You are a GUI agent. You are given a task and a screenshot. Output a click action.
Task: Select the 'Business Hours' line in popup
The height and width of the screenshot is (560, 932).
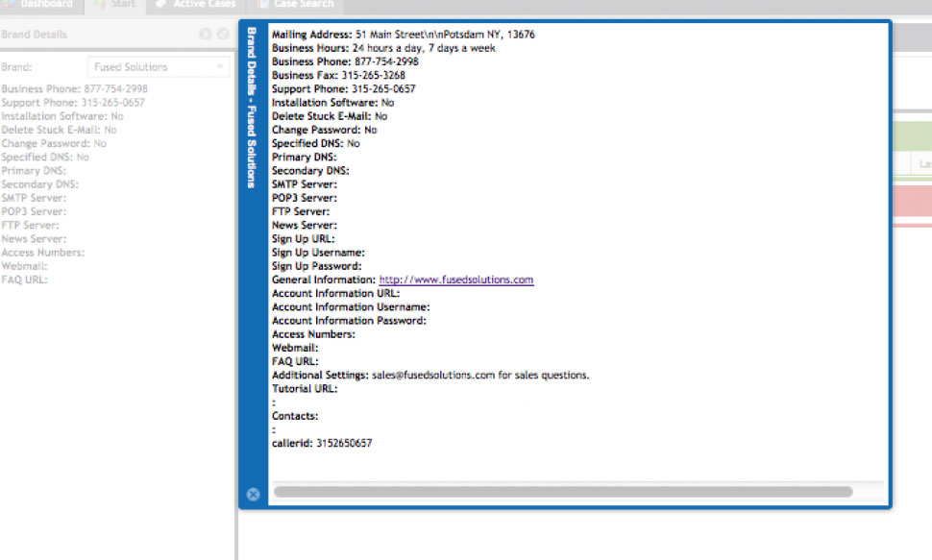coord(383,48)
